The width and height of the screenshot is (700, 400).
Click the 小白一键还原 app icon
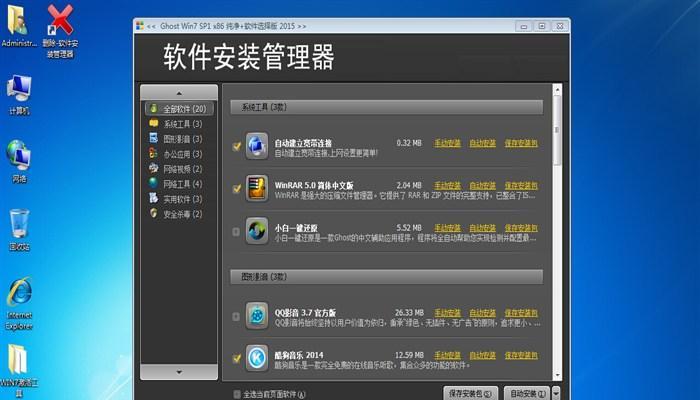tap(257, 231)
